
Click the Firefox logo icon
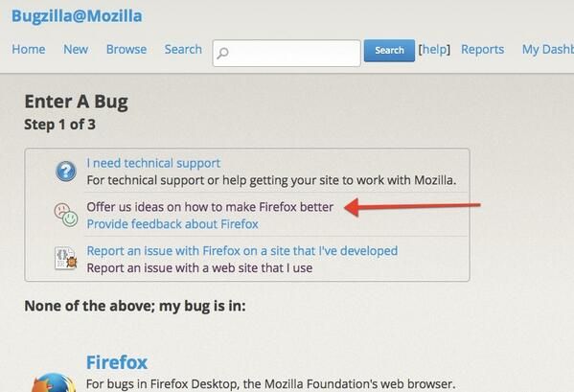pyautogui.click(x=54, y=382)
